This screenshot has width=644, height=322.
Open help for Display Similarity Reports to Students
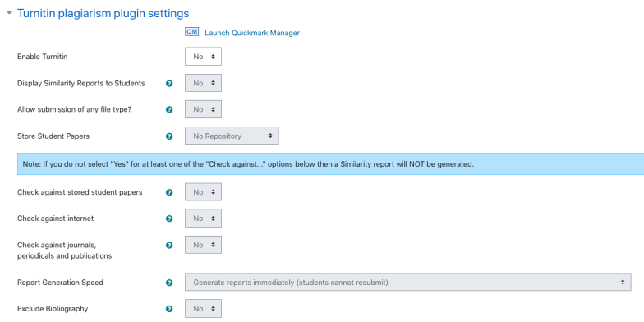point(169,84)
